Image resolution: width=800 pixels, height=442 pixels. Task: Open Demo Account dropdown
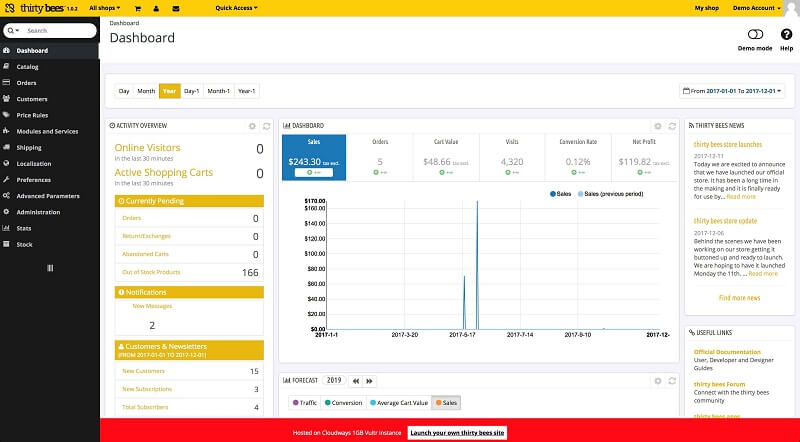click(757, 8)
